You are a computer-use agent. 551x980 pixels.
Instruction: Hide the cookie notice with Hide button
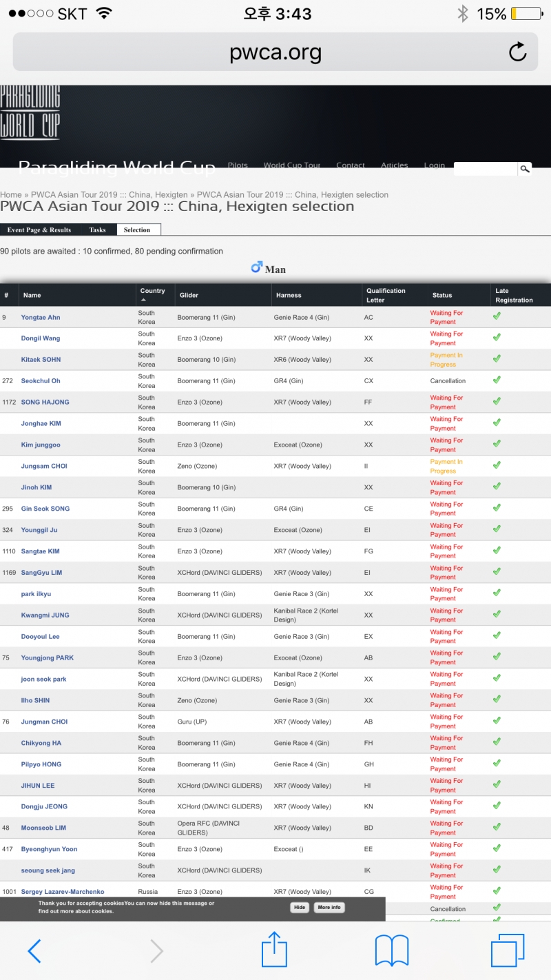(300, 907)
